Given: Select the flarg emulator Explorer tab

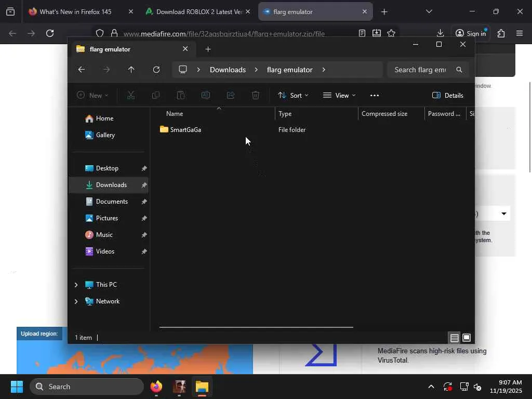Looking at the screenshot, I should (110, 49).
